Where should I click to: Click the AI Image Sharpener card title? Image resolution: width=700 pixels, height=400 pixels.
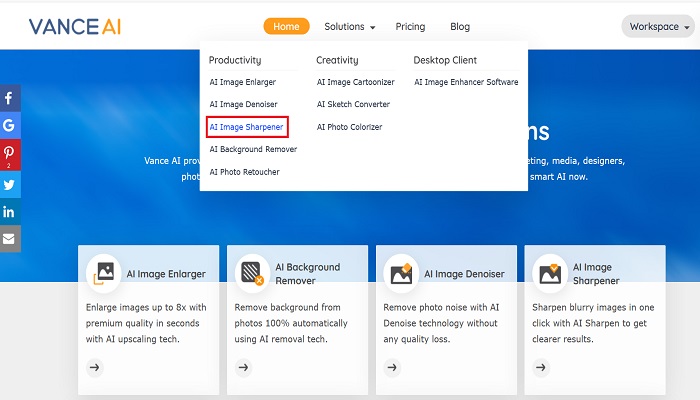click(x=596, y=274)
